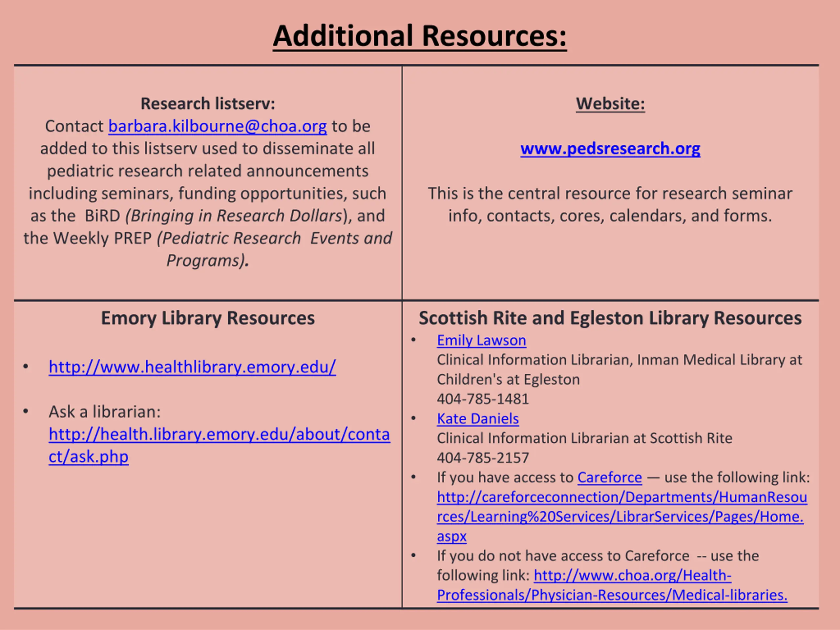Viewport: 840px width, 630px height.
Task: Select the Additional Resources title
Action: click(x=420, y=36)
